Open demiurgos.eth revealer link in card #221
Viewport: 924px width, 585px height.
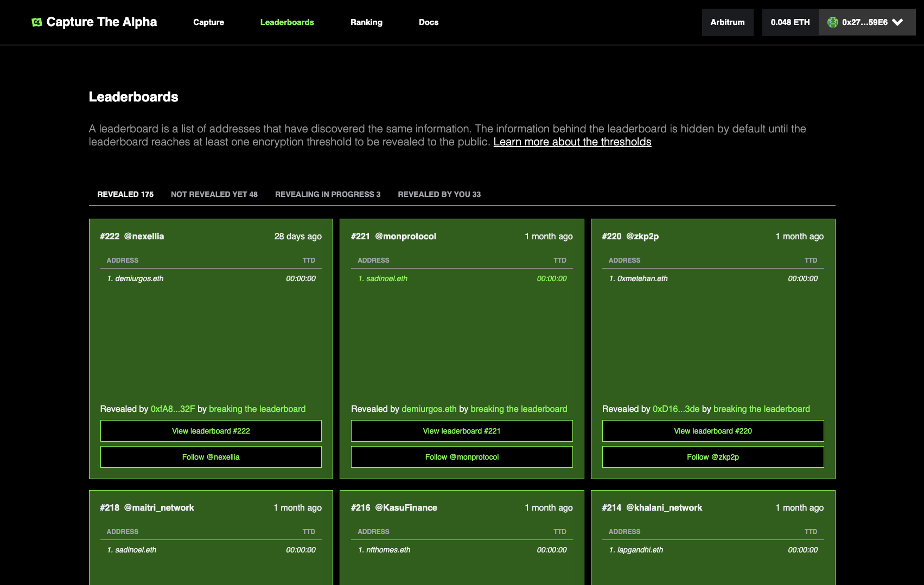point(429,409)
